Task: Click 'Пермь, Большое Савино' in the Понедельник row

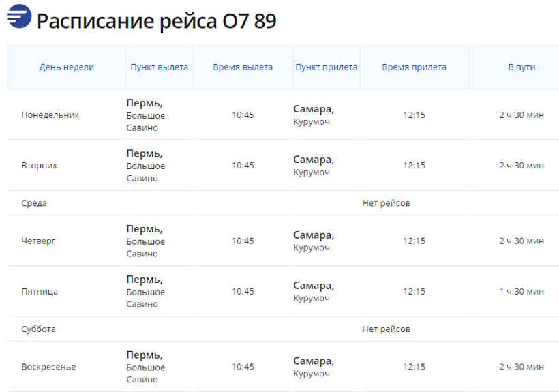Action: pos(146,115)
